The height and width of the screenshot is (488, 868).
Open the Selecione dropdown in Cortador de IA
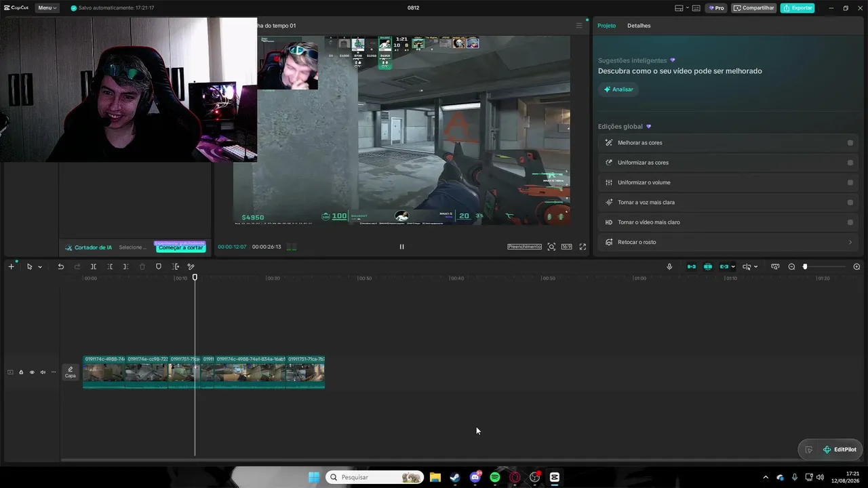tap(133, 247)
